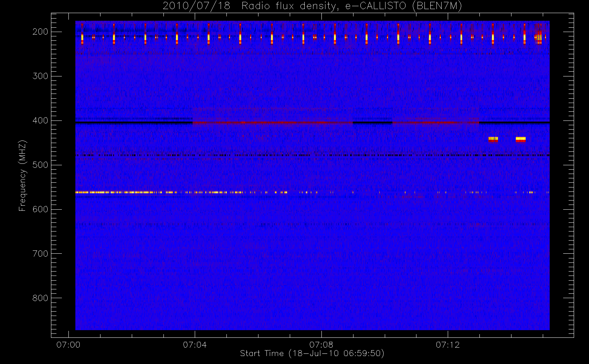The height and width of the screenshot is (364, 589).
Task: Click the 'Frequency (MHz)' axis label
Action: [x=23, y=175]
